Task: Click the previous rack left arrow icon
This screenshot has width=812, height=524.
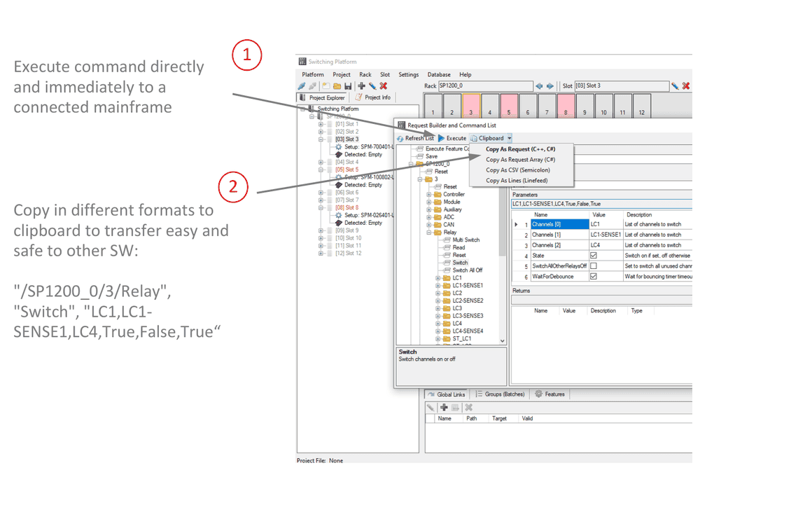Action: 539,86
